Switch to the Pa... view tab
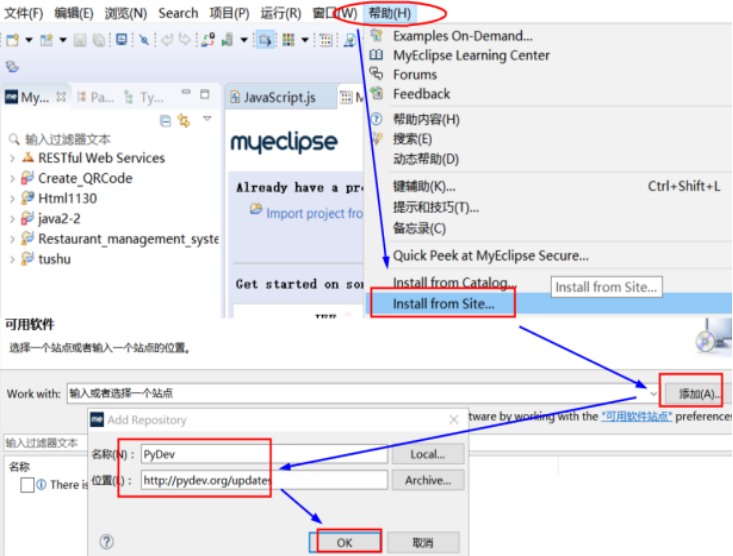 click(95, 97)
